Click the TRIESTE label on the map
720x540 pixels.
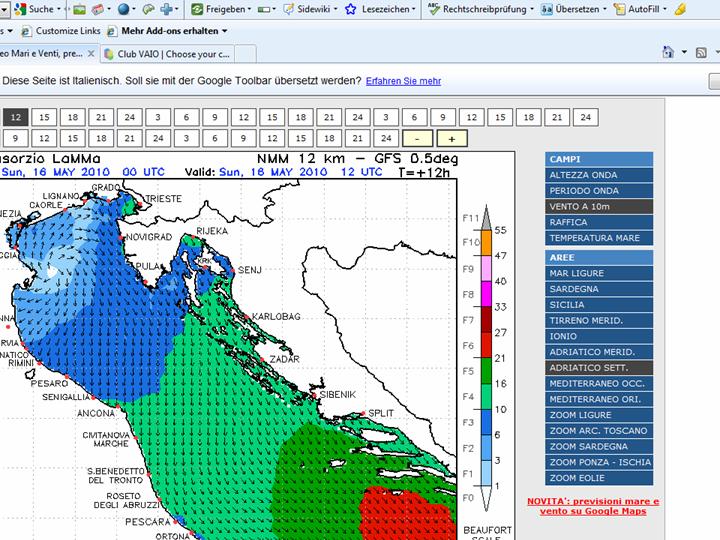click(x=163, y=199)
